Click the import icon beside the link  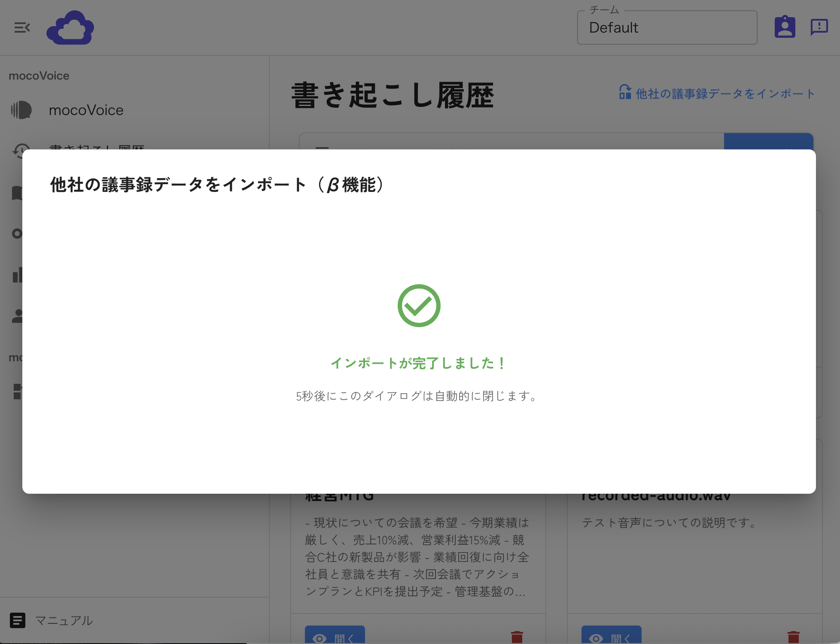pos(625,92)
